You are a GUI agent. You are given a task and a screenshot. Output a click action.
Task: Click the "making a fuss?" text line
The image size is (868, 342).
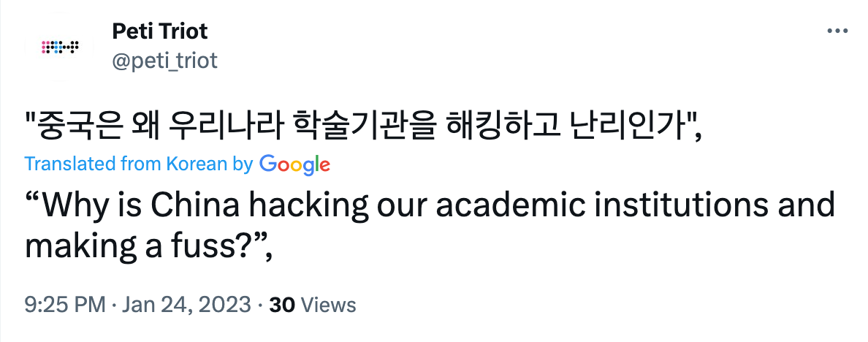point(150,248)
